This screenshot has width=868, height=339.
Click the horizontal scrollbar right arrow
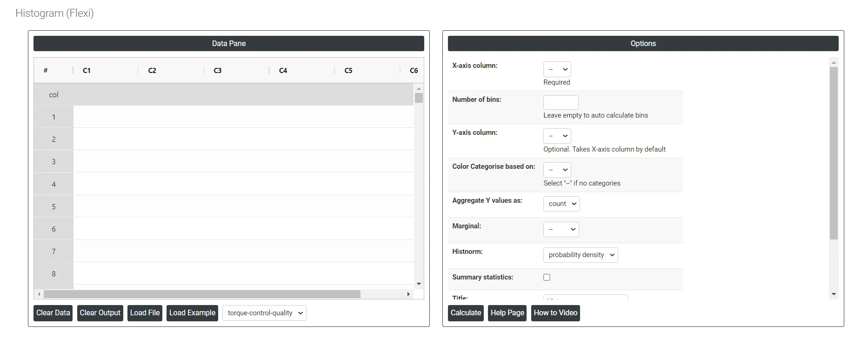point(408,294)
